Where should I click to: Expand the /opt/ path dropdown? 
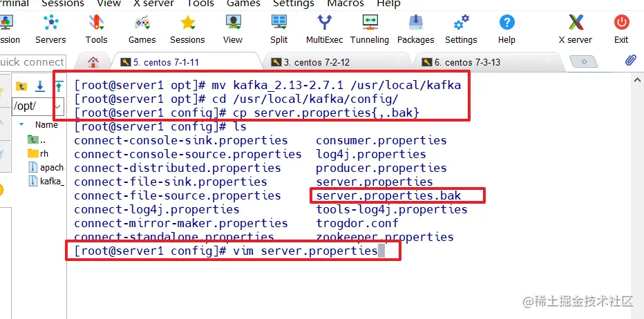(x=58, y=107)
